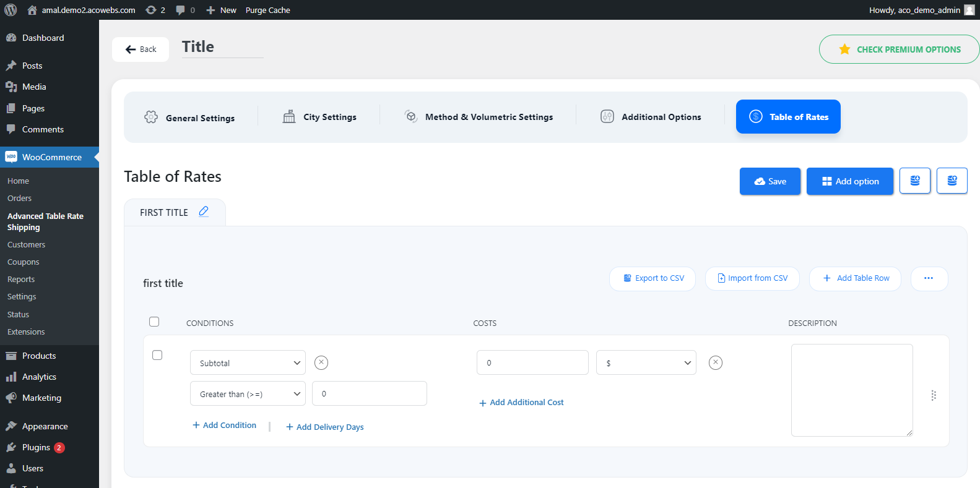
Task: Select the Table of Rates tab
Action: tap(788, 116)
